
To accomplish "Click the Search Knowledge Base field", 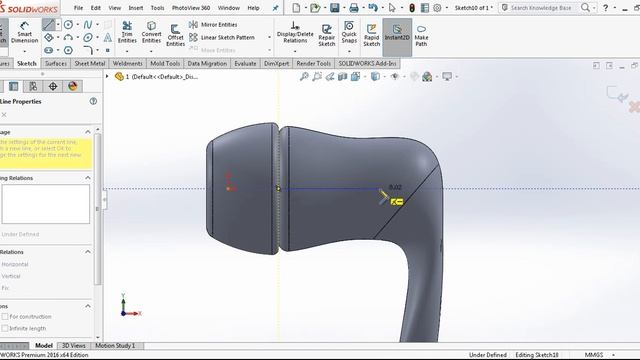I will (541, 8).
